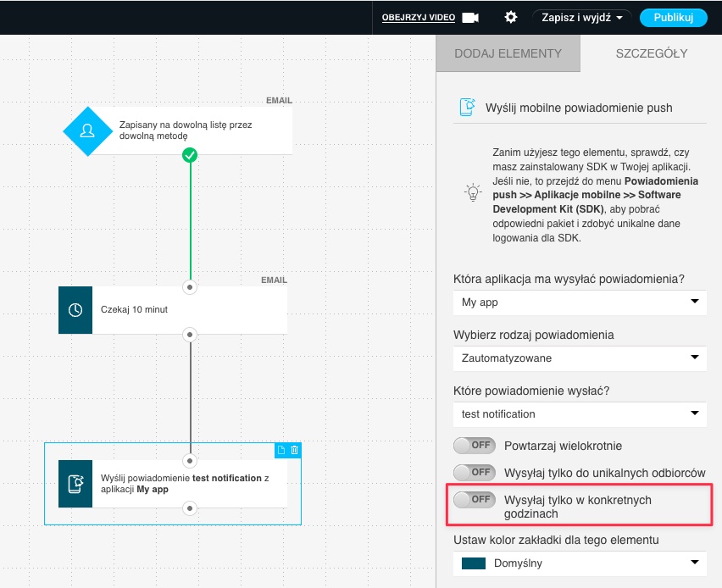
Task: Click the settings gear icon
Action: [x=510, y=17]
